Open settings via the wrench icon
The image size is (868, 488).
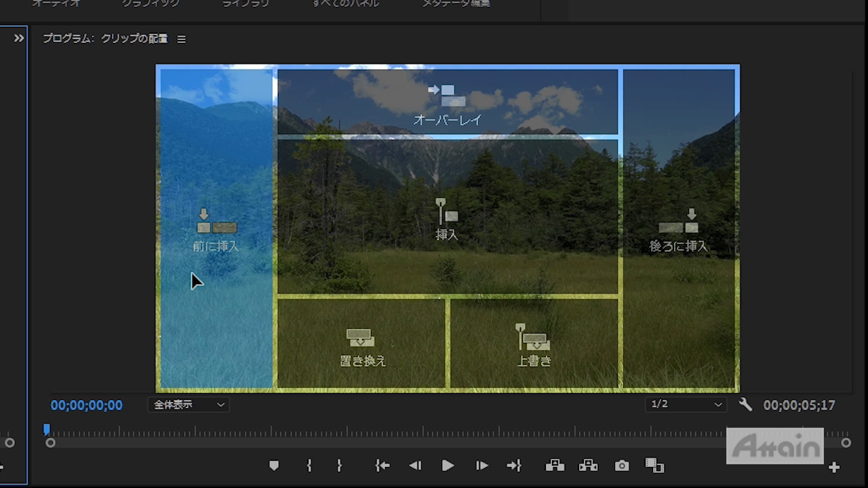point(745,405)
